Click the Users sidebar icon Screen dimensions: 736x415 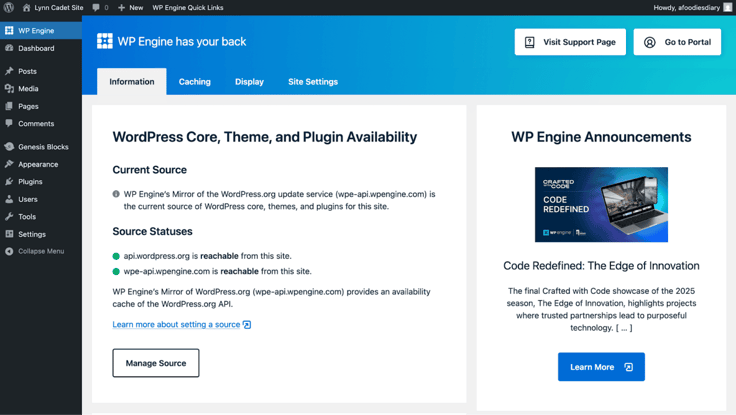pyautogui.click(x=9, y=199)
